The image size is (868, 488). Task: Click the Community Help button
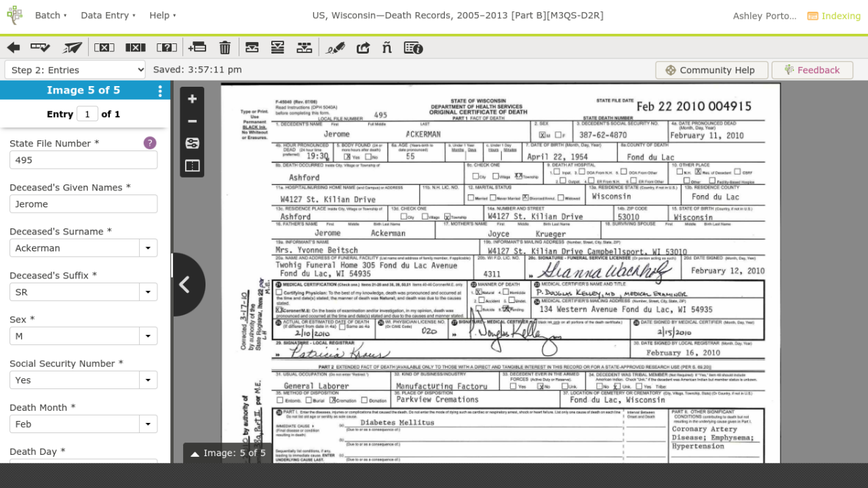coord(711,70)
